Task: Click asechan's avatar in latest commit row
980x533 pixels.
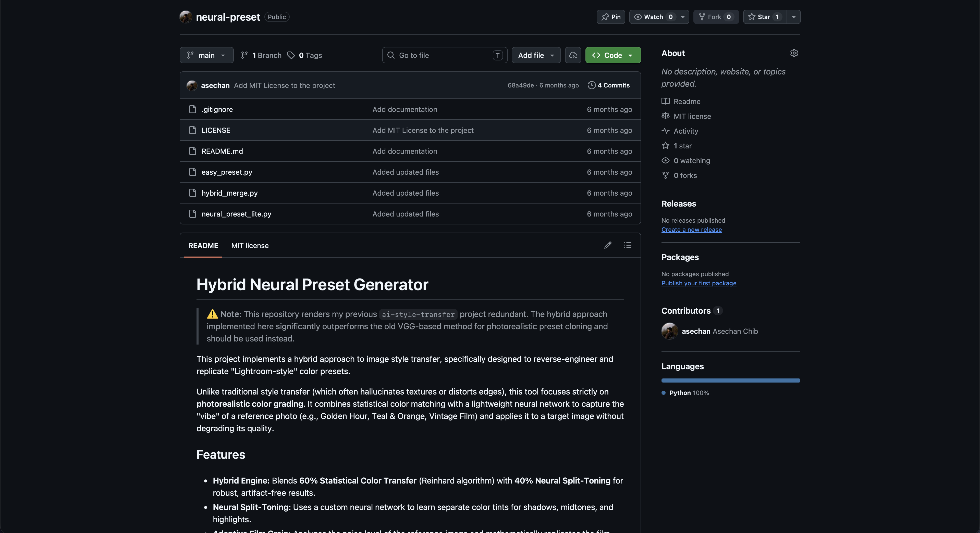Action: point(192,85)
